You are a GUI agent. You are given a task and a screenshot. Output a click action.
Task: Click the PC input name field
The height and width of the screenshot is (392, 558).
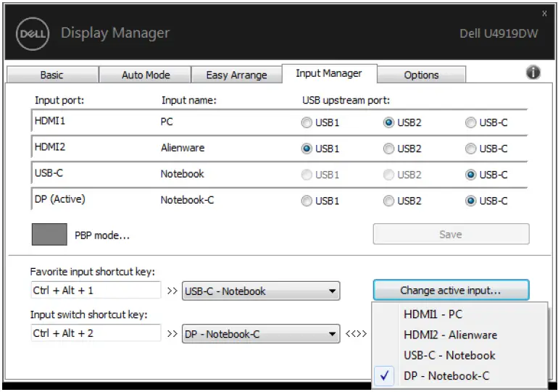(167, 122)
